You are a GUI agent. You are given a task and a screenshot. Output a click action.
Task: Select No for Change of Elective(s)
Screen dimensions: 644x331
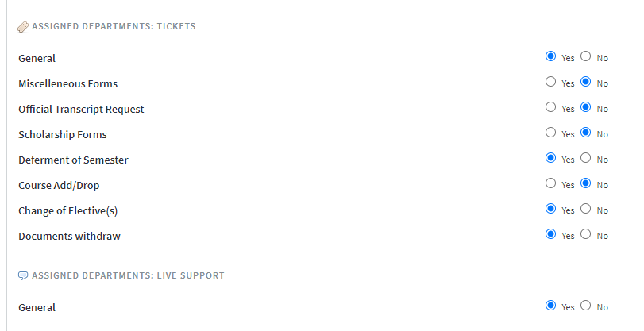[586, 209]
